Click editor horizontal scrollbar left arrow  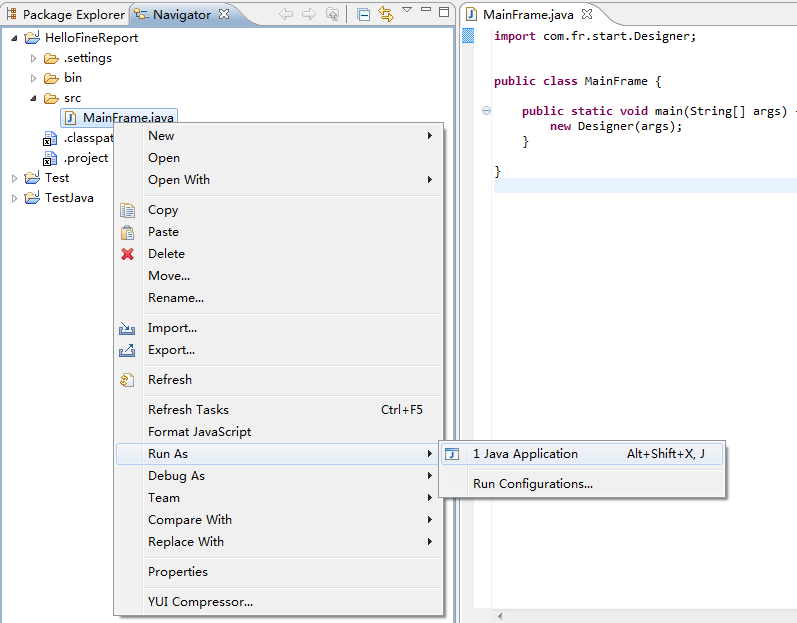pos(501,616)
